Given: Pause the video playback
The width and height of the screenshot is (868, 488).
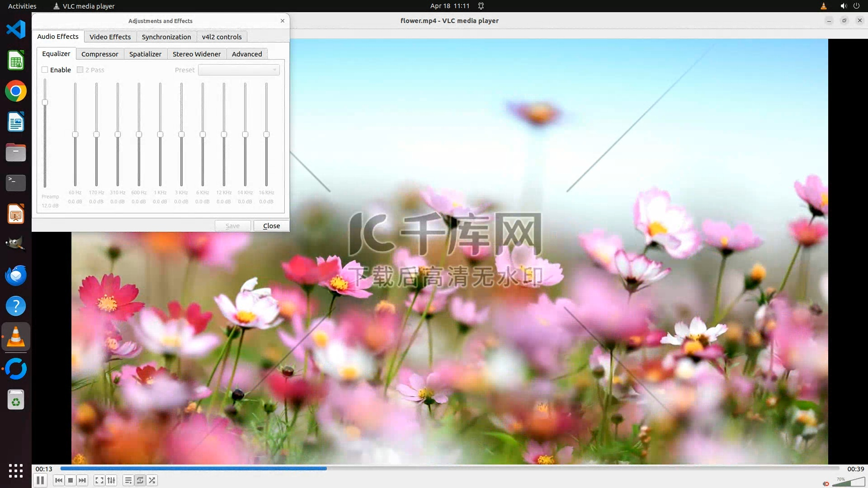Looking at the screenshot, I should pos(40,480).
